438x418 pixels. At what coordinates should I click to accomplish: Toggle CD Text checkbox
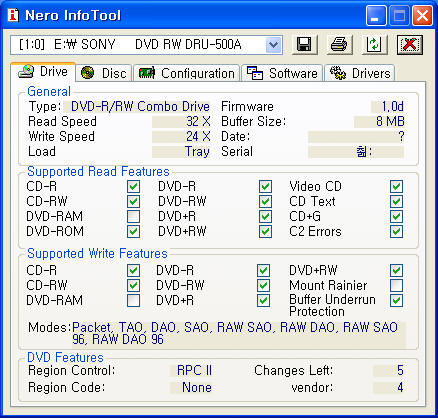coord(396,201)
